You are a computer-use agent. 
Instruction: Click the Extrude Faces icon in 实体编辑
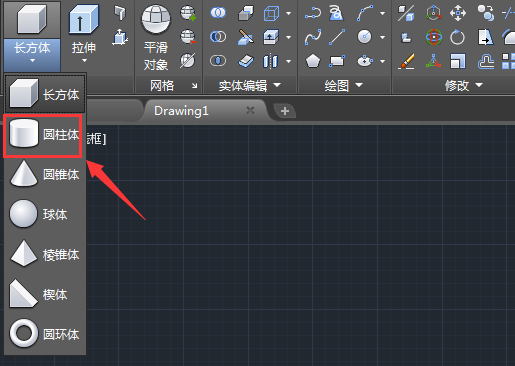[x=271, y=37]
